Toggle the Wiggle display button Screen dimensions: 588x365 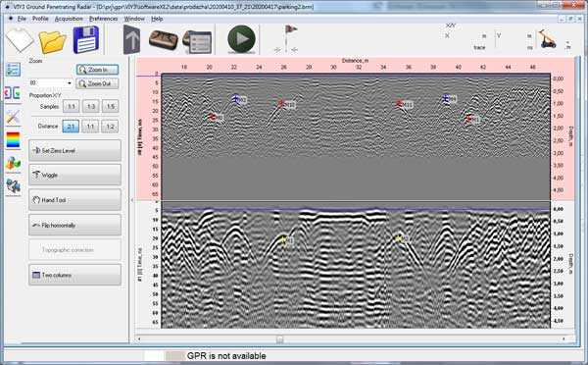(x=75, y=175)
